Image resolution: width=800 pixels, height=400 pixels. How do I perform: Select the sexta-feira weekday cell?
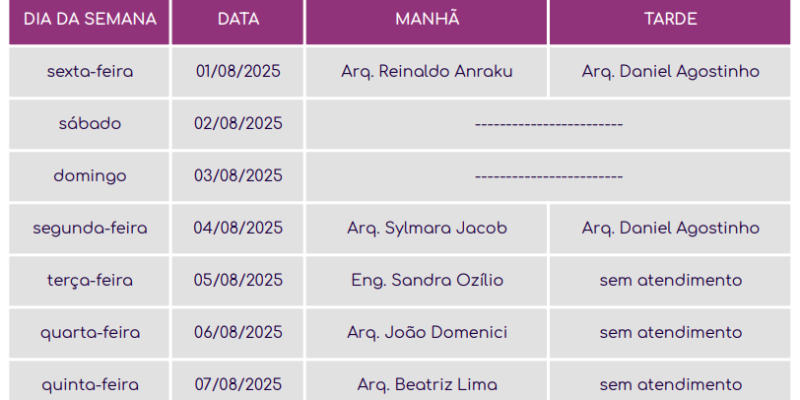(90, 72)
